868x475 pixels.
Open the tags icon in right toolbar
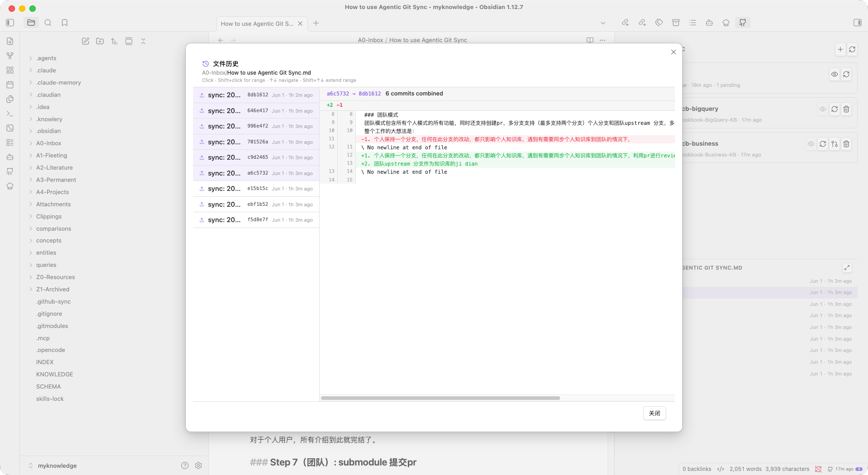click(x=659, y=23)
